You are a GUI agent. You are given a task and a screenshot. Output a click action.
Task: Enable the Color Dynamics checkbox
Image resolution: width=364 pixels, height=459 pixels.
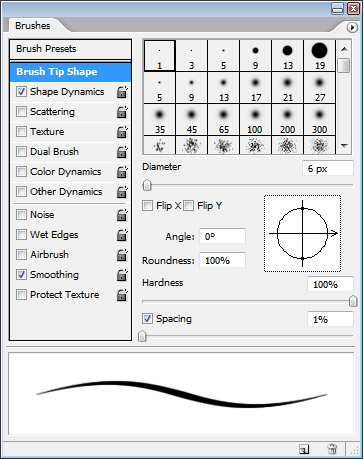click(21, 172)
